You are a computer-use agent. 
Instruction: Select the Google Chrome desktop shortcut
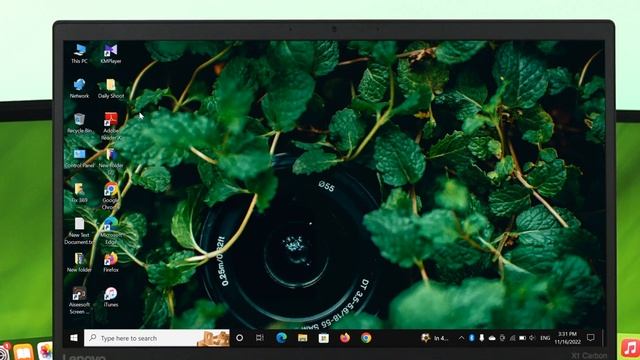(111, 196)
